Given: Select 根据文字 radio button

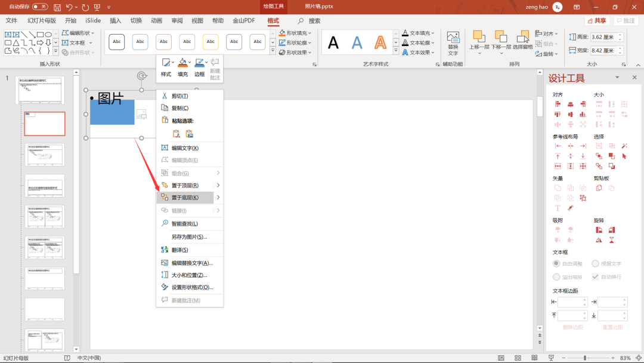Looking at the screenshot, I should pyautogui.click(x=595, y=263).
